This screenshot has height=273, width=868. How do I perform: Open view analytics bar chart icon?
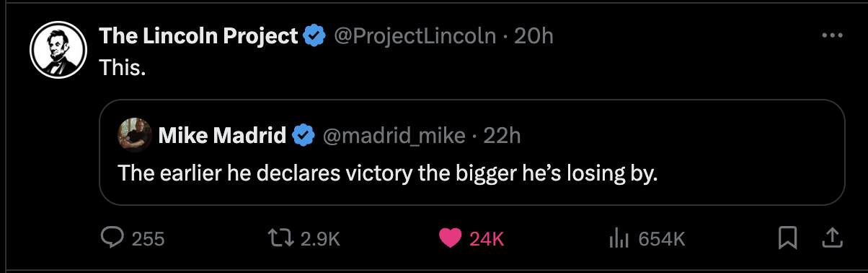(x=620, y=238)
